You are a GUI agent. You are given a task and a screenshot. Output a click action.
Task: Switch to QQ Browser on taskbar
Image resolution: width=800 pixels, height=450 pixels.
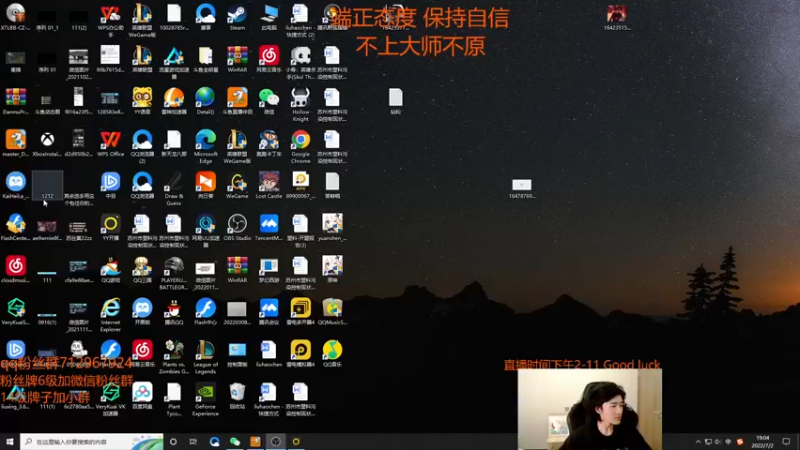[214, 441]
